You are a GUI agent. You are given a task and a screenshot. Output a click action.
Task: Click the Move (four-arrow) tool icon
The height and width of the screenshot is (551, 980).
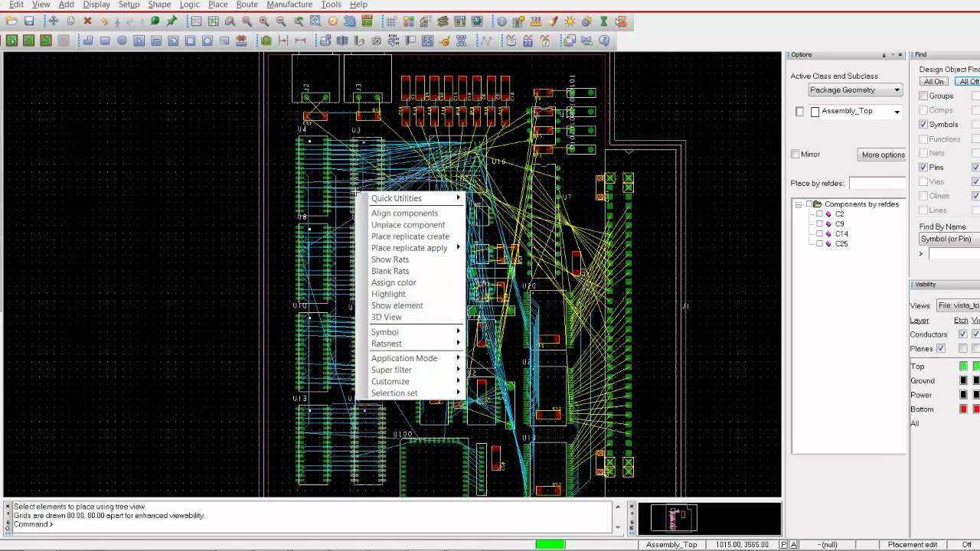[x=54, y=21]
